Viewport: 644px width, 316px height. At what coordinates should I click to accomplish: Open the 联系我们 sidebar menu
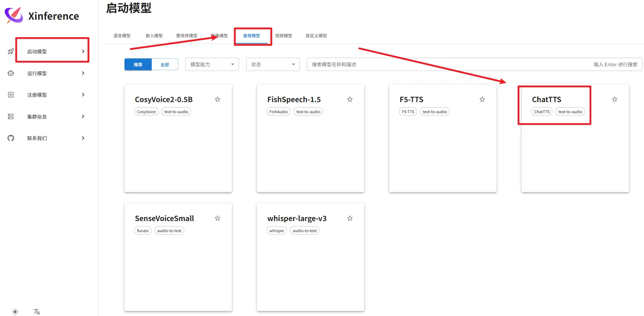point(49,138)
